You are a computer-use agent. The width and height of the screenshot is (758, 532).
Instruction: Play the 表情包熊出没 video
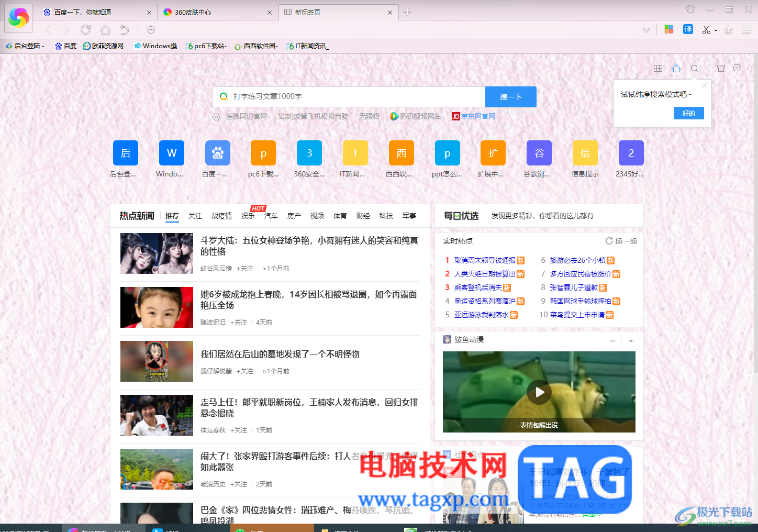coord(539,392)
